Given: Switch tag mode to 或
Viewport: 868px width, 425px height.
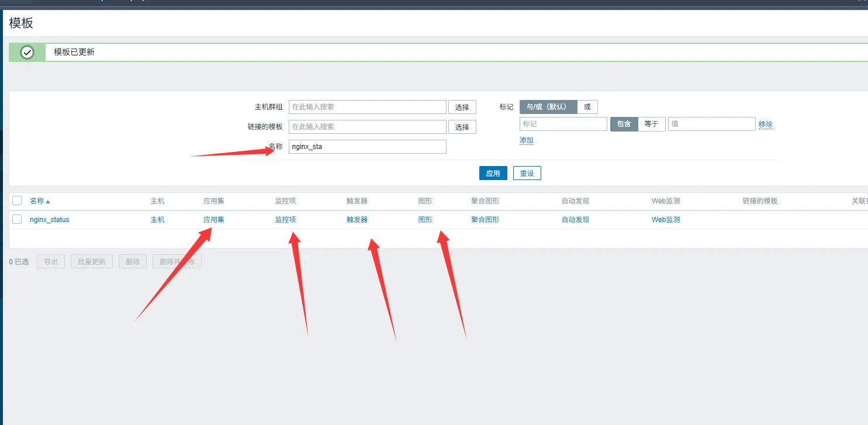Looking at the screenshot, I should coord(587,107).
